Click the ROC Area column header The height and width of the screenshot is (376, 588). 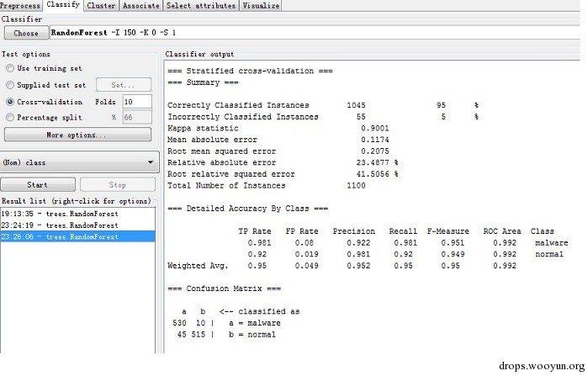(x=502, y=231)
